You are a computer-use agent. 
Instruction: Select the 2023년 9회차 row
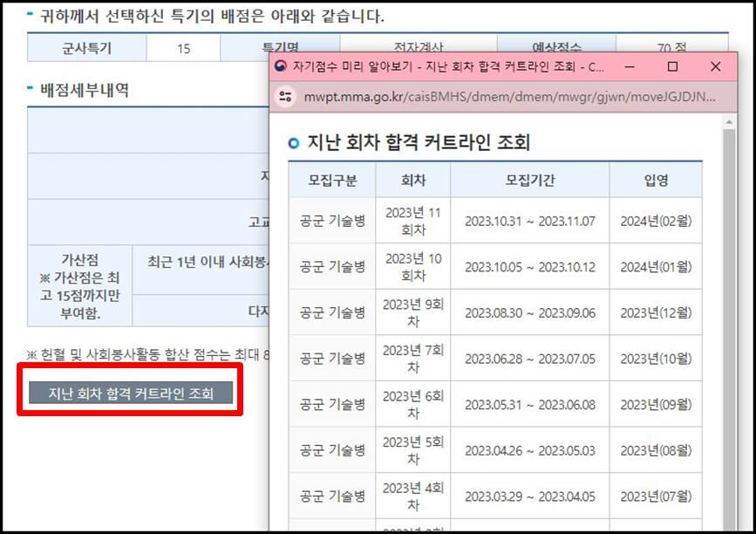[x=411, y=311]
